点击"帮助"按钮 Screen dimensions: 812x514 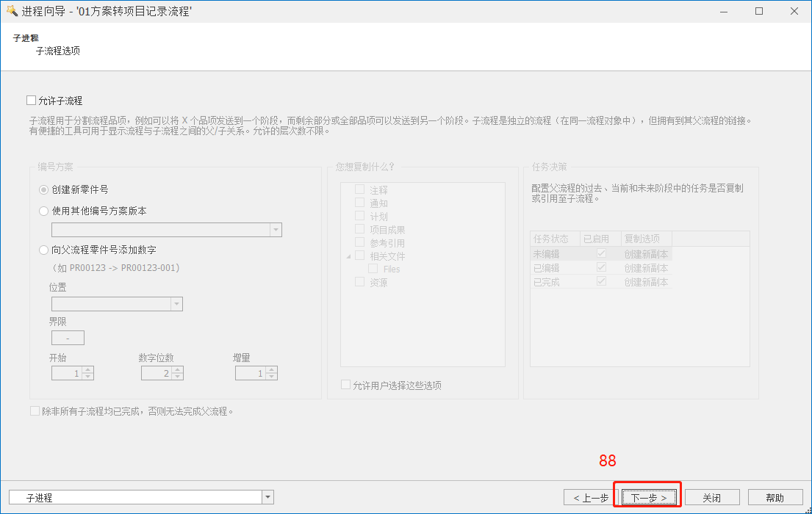(775, 496)
